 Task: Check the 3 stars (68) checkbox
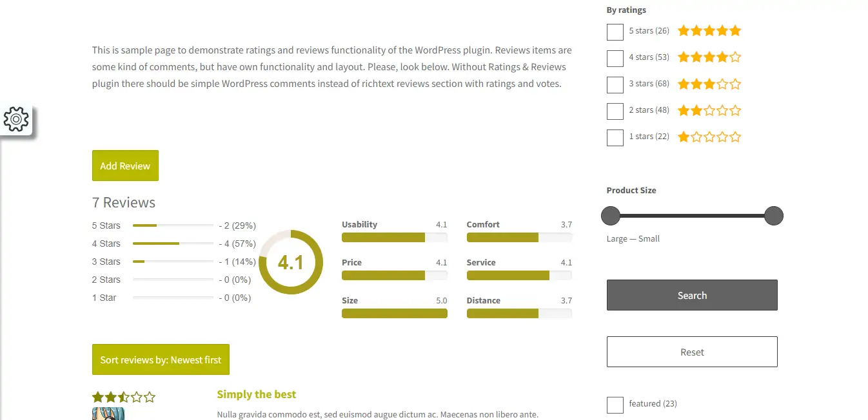pos(615,84)
